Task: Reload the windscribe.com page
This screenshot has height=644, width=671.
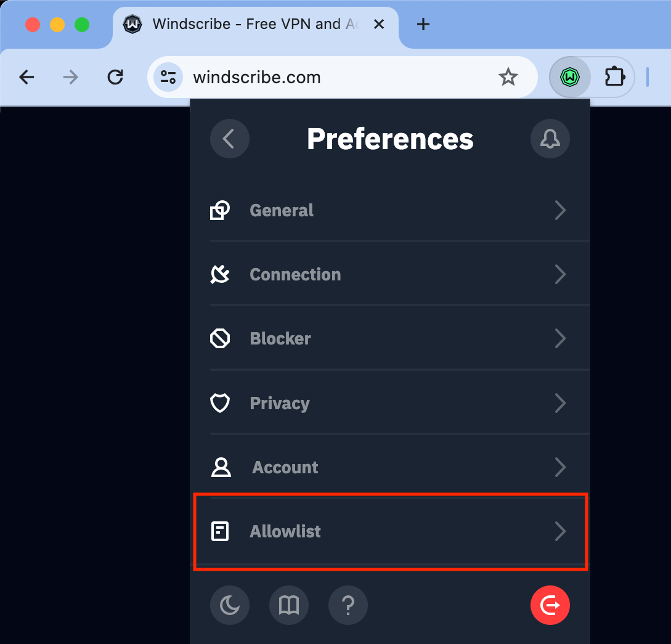Action: coord(115,77)
